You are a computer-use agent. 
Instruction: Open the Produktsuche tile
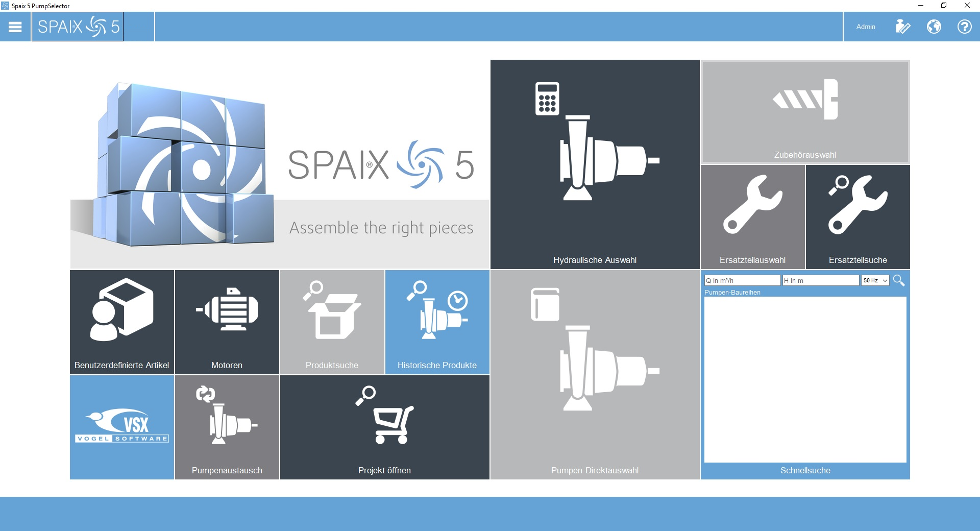point(332,322)
